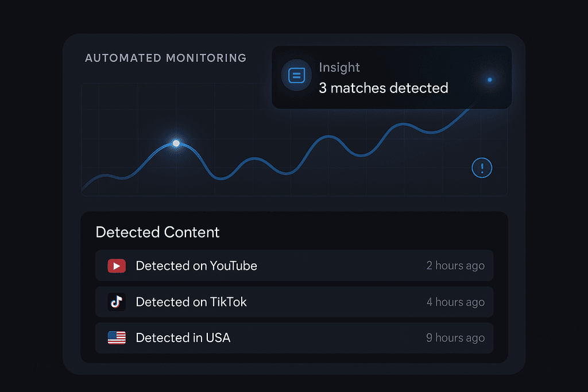Click the Insight message icon
The height and width of the screenshot is (392, 588).
296,75
